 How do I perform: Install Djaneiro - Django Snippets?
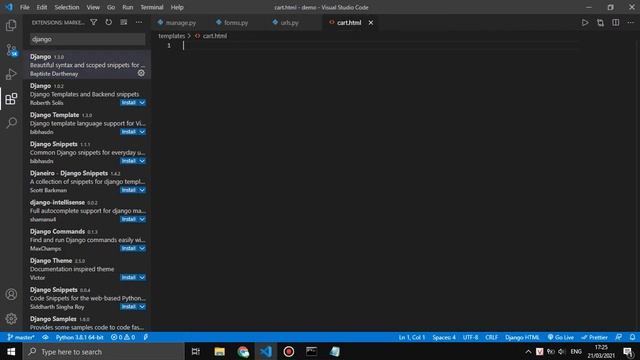point(129,190)
